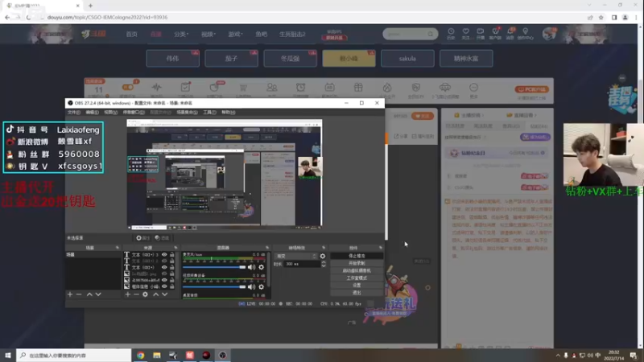This screenshot has height=362, width=644.
Task: Open OBS 文件 menu
Action: point(73,113)
